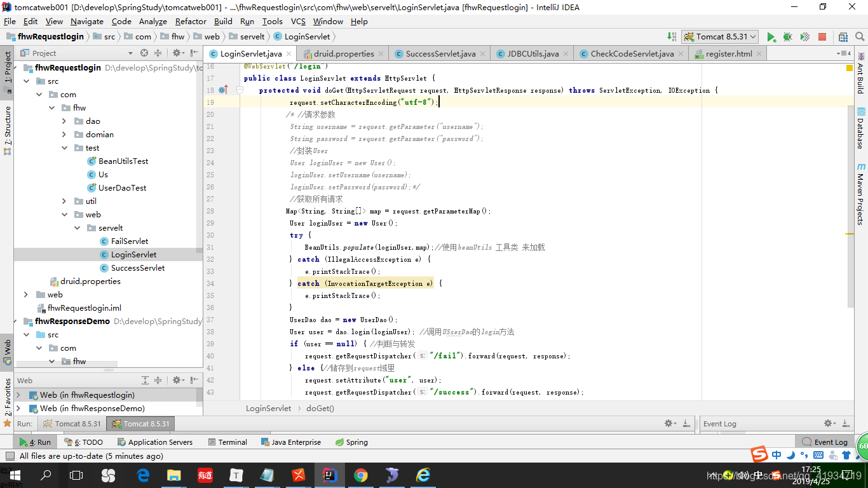Image resolution: width=868 pixels, height=488 pixels.
Task: Open Windows Start menu
Action: point(15,475)
